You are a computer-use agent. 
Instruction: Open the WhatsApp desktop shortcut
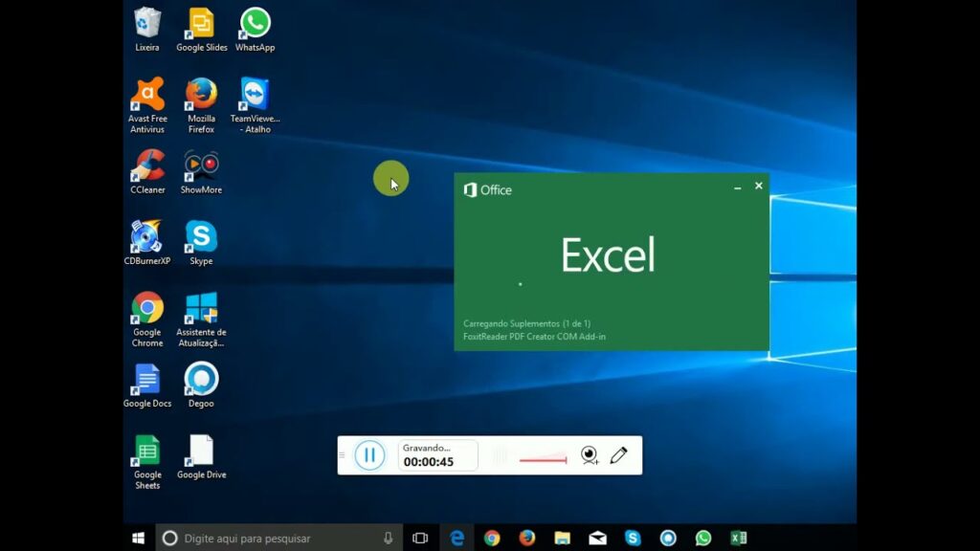pos(255,29)
